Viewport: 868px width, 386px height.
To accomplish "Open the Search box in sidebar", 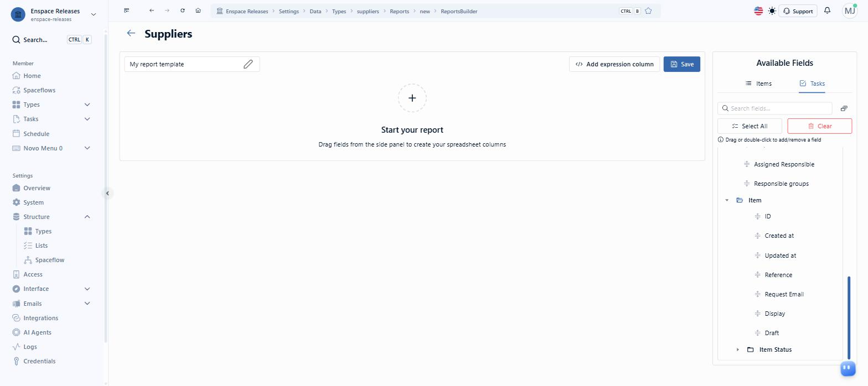I will (52, 40).
